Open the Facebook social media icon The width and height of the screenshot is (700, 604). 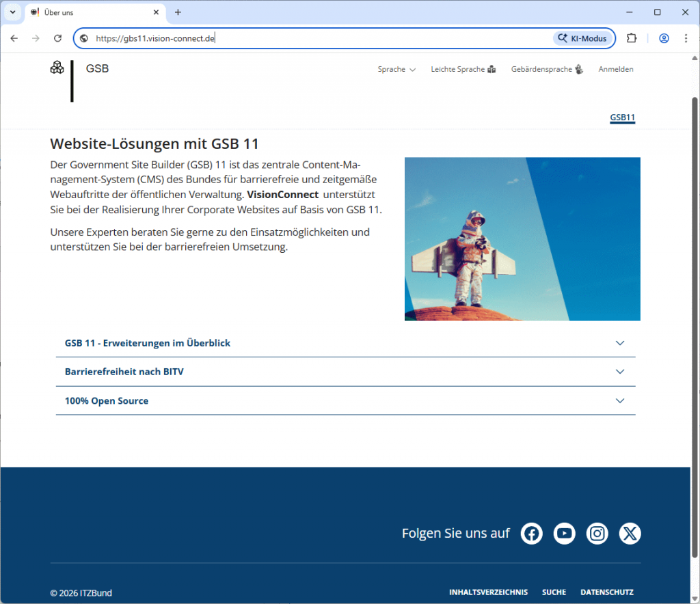pos(531,533)
